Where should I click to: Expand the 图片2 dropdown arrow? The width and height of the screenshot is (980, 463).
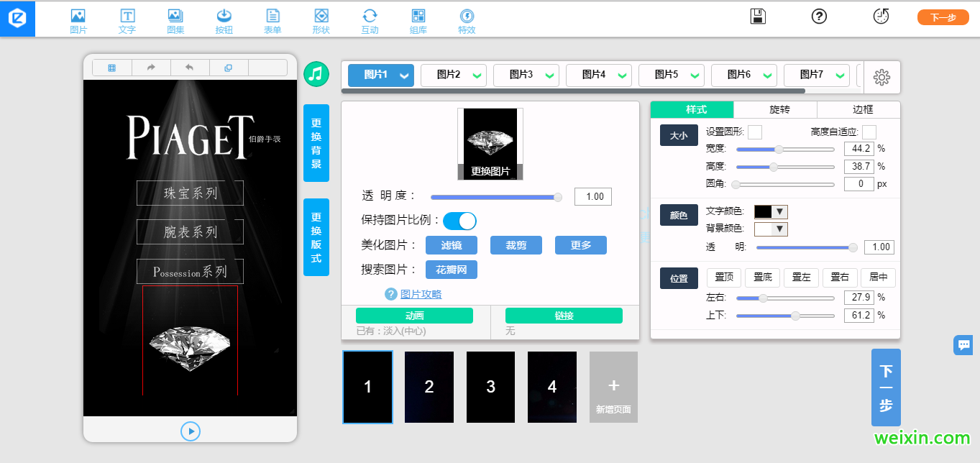pyautogui.click(x=478, y=75)
